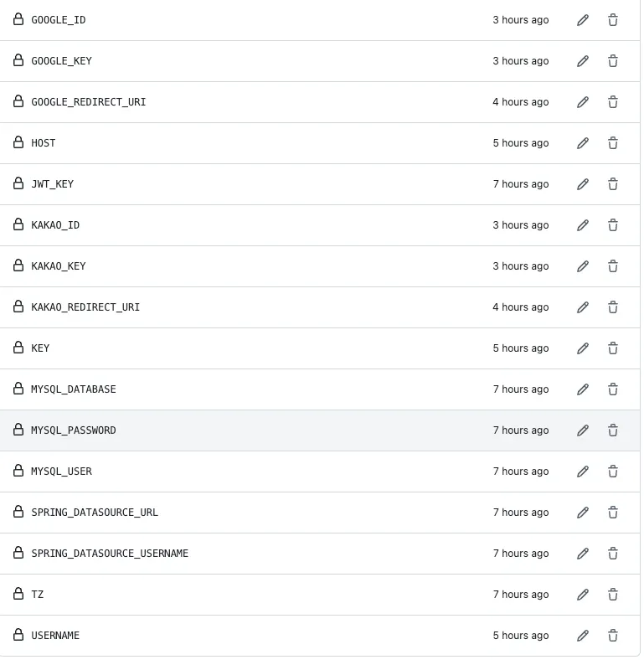Open edit for the KEY secret

[583, 348]
